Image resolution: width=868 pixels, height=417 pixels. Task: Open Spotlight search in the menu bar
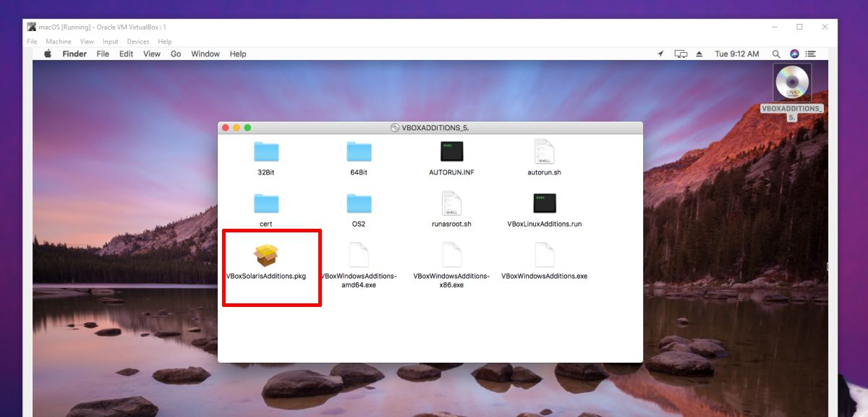pos(776,54)
